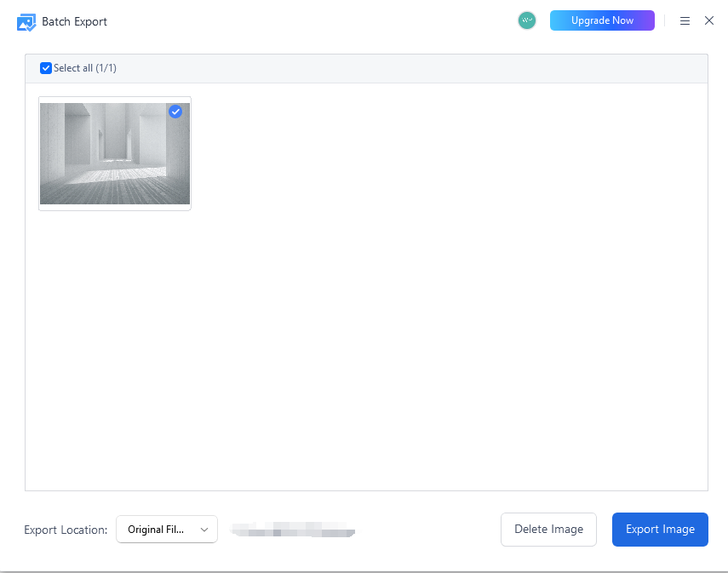Click the Batch Export app logo icon
728x573 pixels.
point(26,22)
